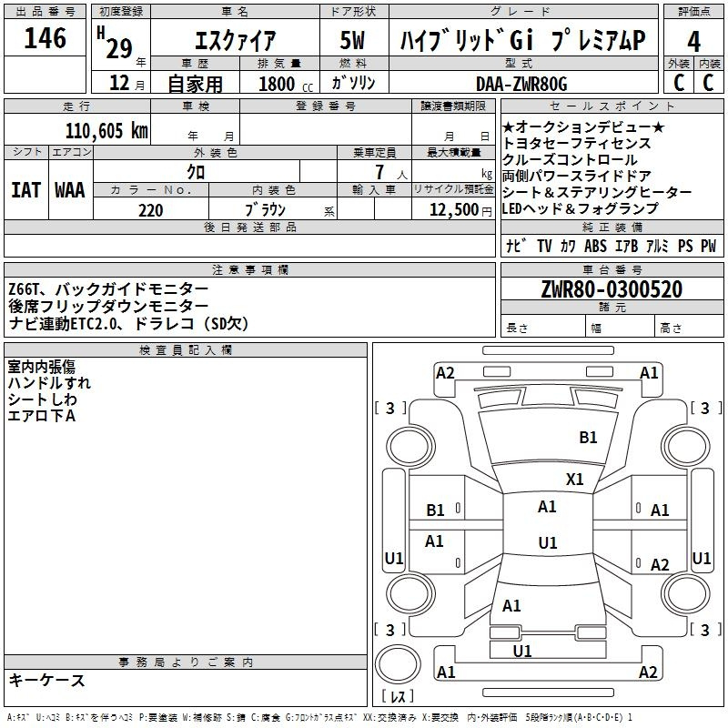Click chassis number ZWR80-0300520
This screenshot has width=728, height=728.
(611, 289)
